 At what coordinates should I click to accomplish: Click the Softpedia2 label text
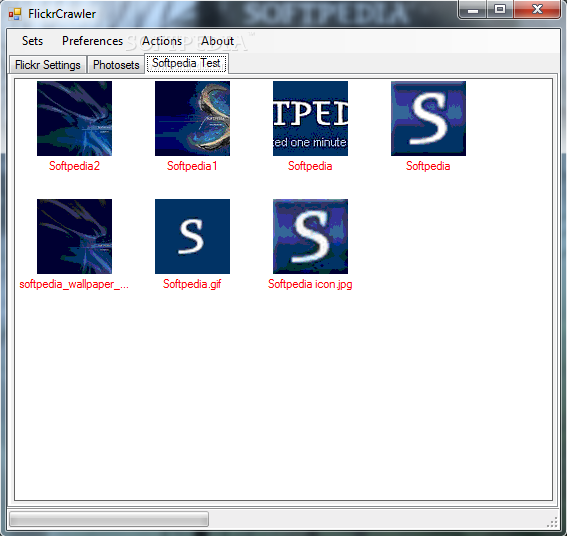click(74, 166)
